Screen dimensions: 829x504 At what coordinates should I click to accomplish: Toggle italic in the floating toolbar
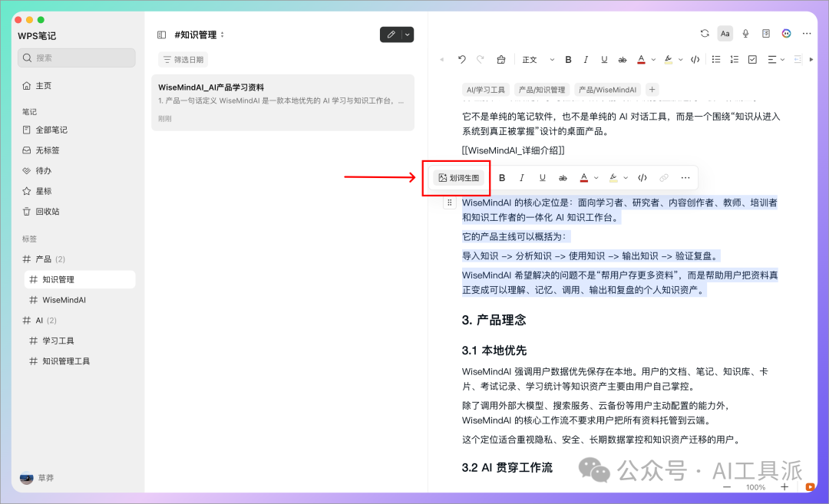[x=522, y=178]
